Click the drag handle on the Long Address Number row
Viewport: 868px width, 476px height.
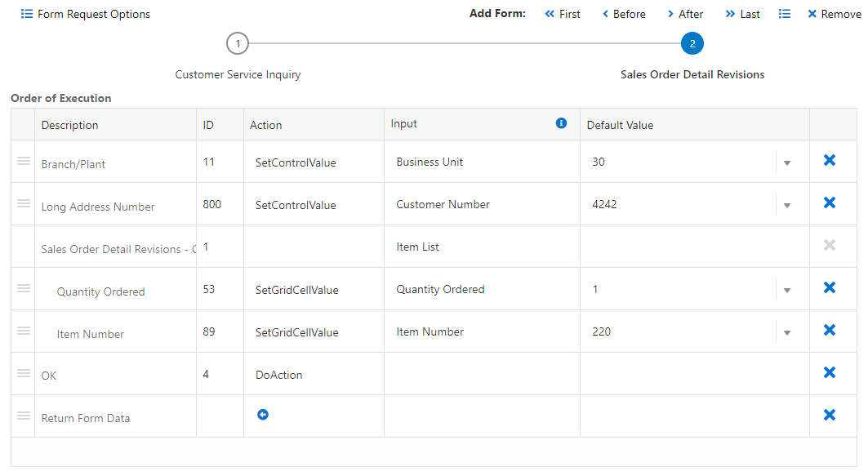[22, 203]
